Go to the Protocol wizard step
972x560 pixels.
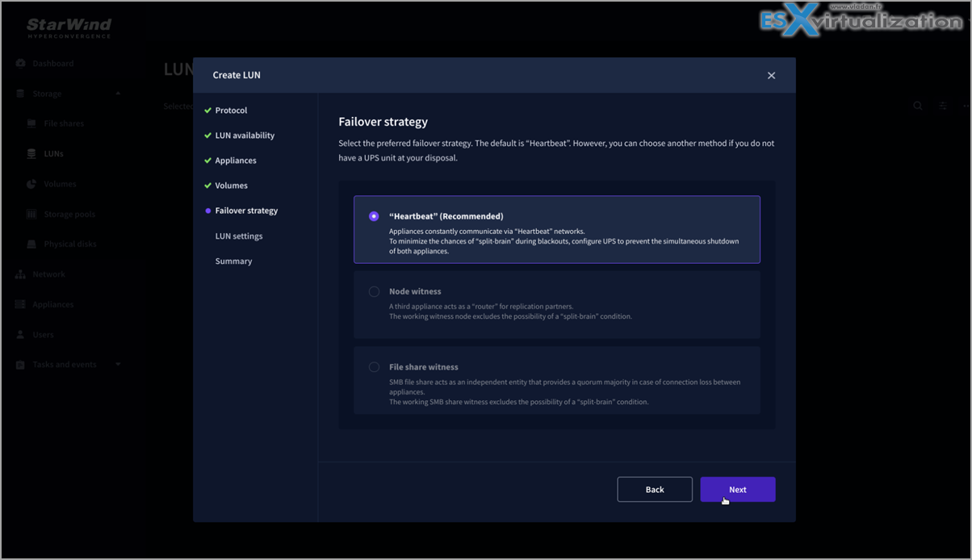tap(231, 111)
